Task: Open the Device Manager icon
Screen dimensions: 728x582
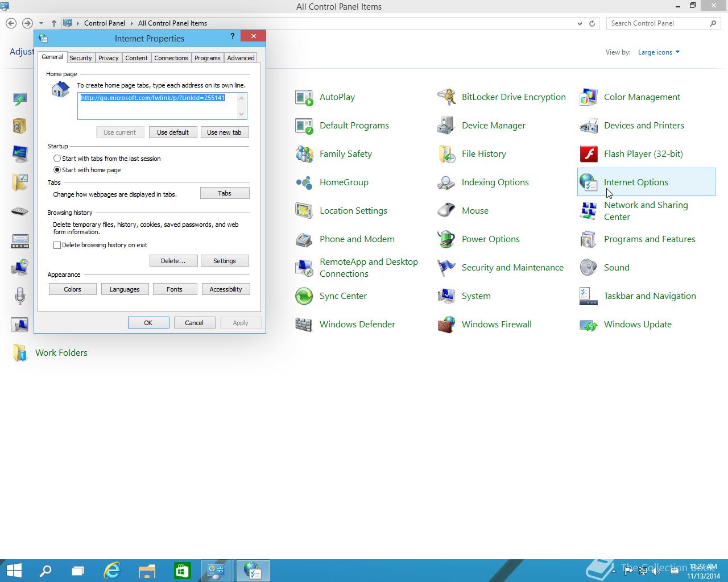Action: point(446,126)
